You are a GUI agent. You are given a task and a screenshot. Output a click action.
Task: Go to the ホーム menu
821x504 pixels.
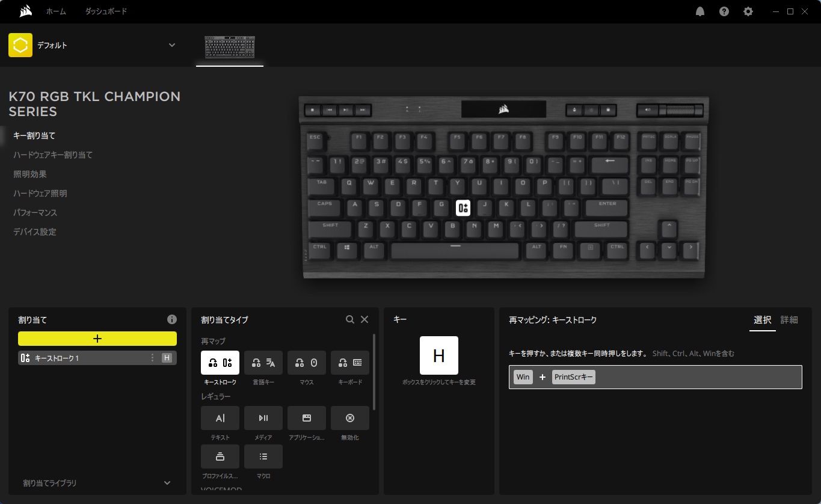pos(57,11)
